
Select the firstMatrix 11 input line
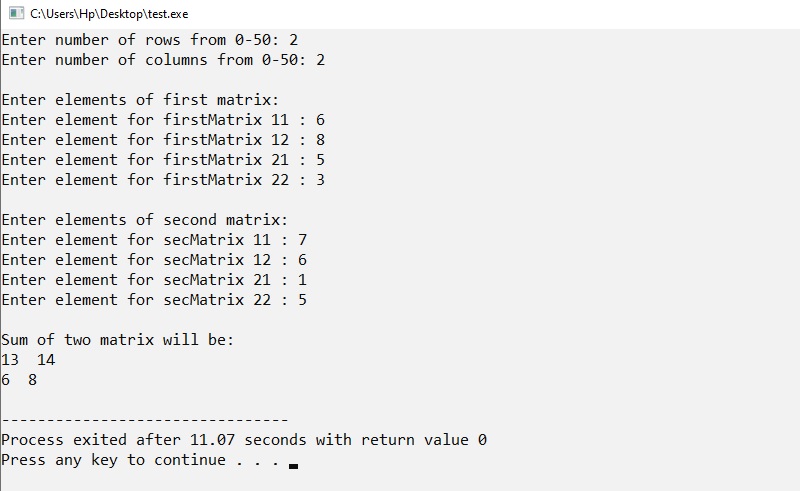pyautogui.click(x=163, y=119)
